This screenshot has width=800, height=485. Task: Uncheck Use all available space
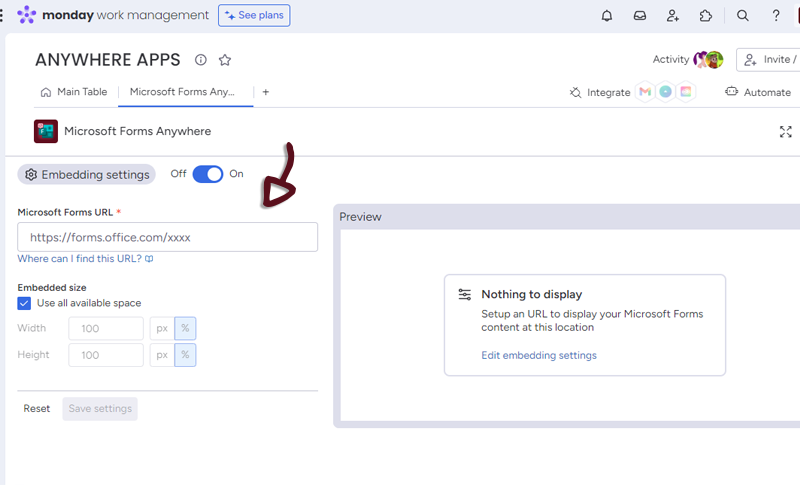(24, 303)
